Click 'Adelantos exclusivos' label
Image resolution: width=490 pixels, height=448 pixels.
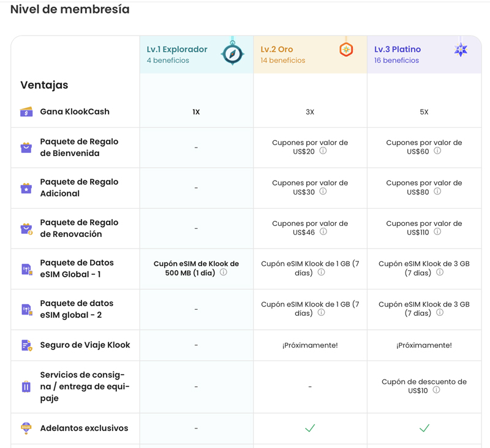point(84,428)
